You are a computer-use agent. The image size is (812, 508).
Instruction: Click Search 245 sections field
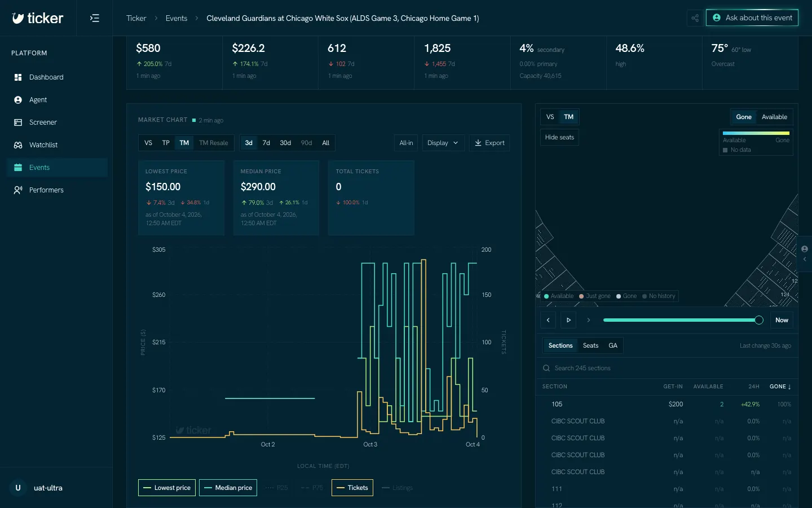click(x=667, y=368)
